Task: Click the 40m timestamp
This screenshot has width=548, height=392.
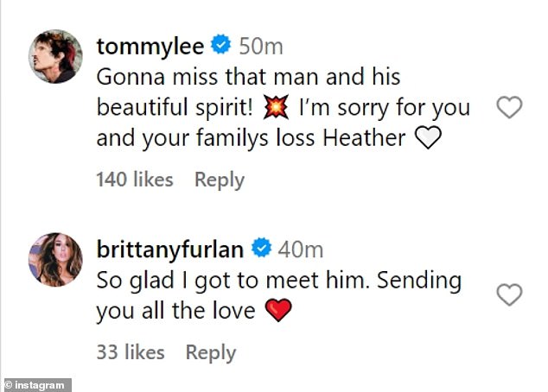Action: (301, 250)
